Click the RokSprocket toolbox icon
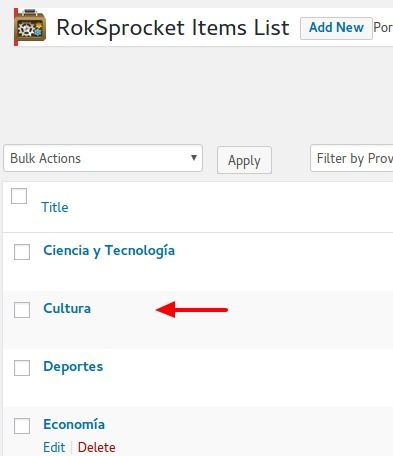 [x=30, y=27]
